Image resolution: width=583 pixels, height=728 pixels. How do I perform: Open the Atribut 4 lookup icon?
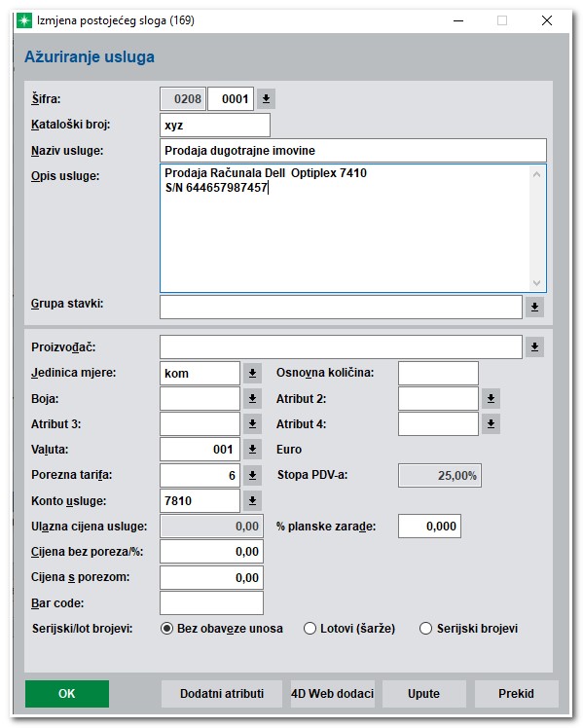click(492, 424)
